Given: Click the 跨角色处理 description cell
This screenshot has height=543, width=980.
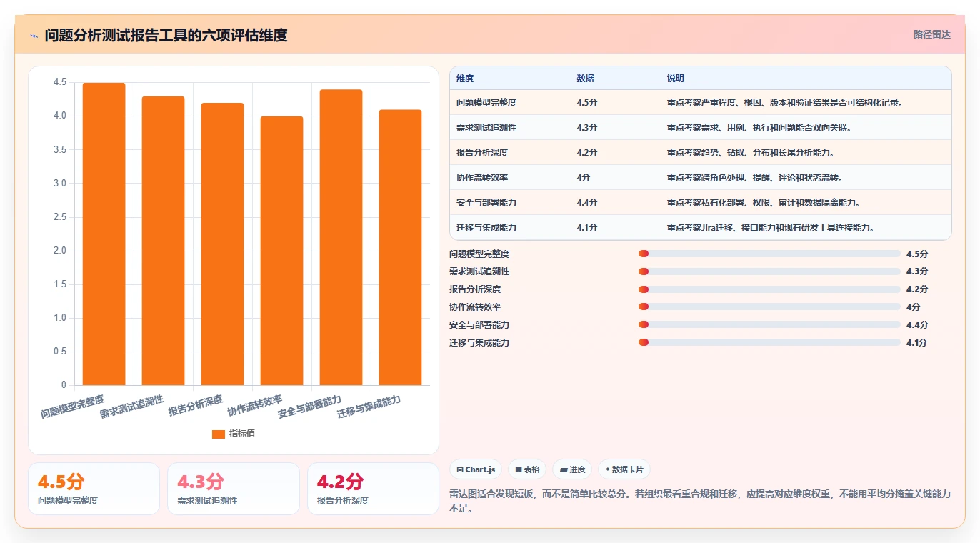Looking at the screenshot, I should click(755, 178).
